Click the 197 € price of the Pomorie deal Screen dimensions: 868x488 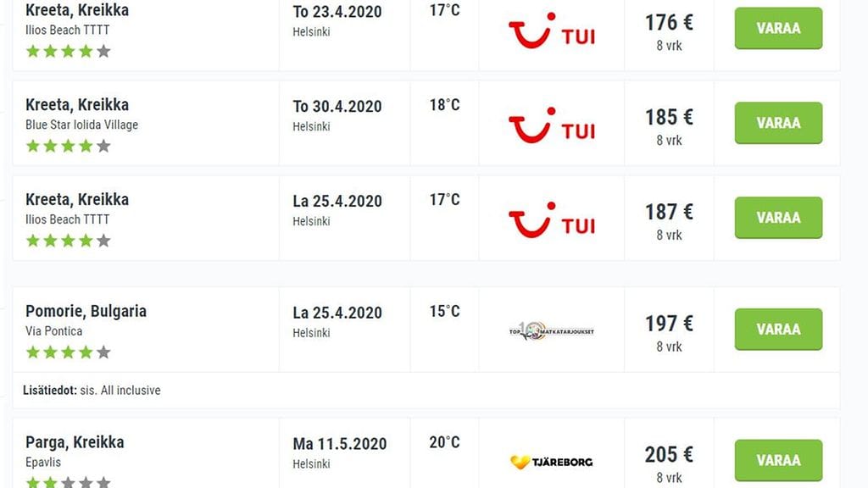point(668,322)
